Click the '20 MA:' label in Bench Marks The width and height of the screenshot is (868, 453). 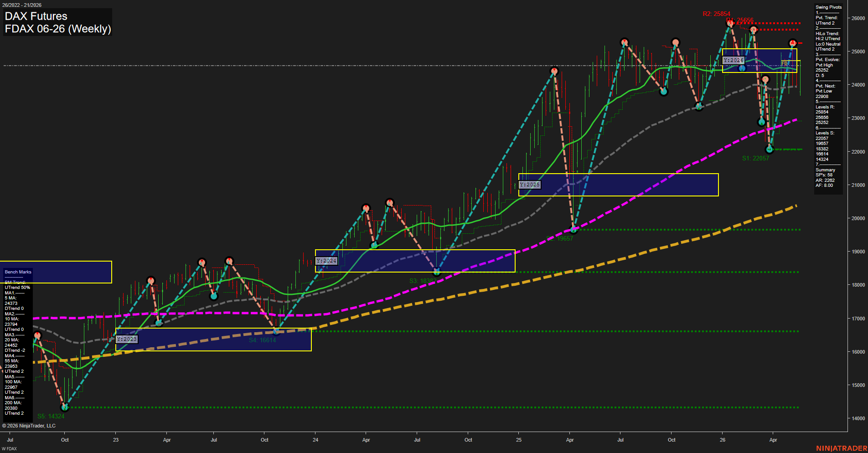pyautogui.click(x=12, y=340)
